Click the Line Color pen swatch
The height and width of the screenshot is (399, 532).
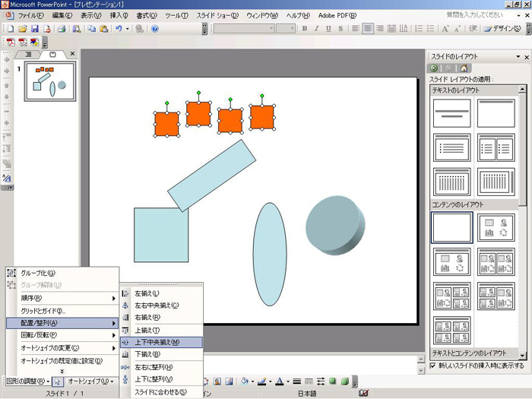point(261,382)
